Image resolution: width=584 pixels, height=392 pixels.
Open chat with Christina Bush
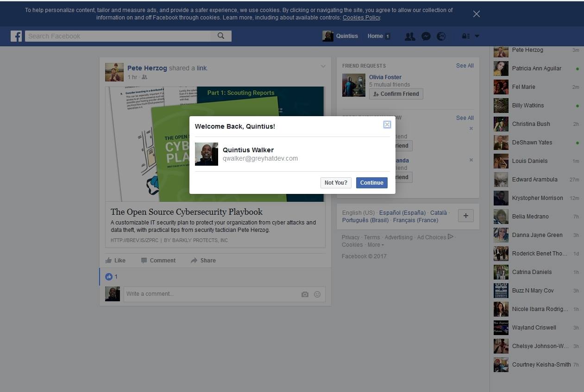(x=536, y=124)
